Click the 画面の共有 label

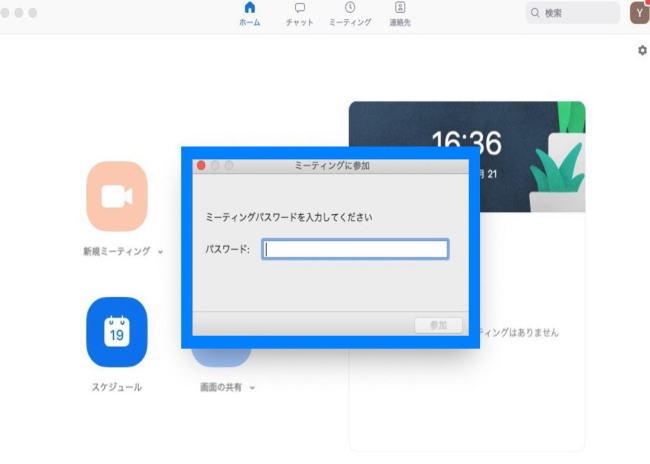pyautogui.click(x=221, y=387)
